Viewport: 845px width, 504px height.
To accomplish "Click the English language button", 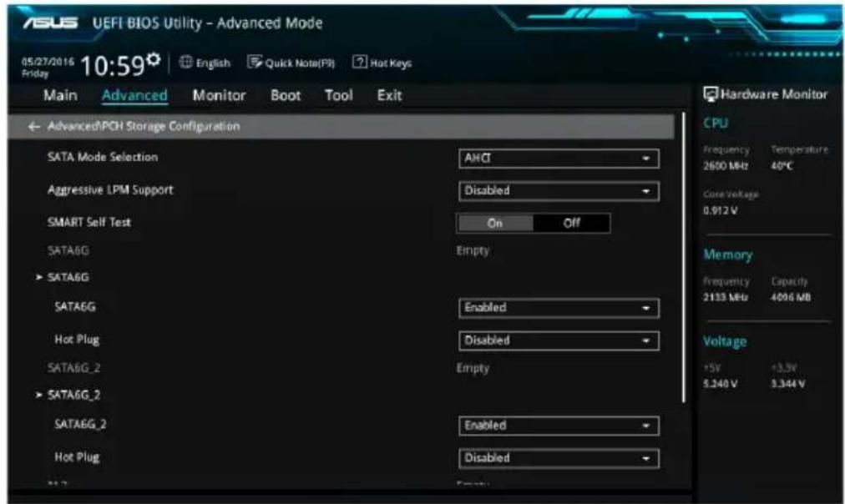I will (x=205, y=63).
